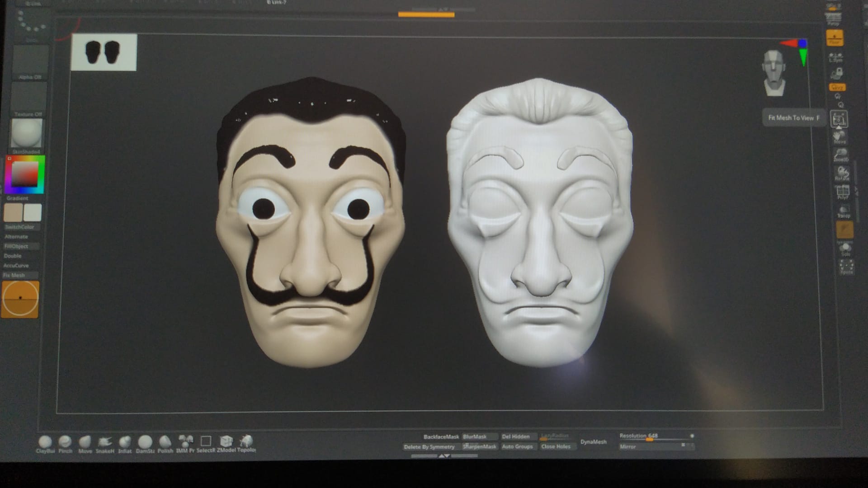
Task: Adjust the Resolution slider
Action: click(x=656, y=436)
